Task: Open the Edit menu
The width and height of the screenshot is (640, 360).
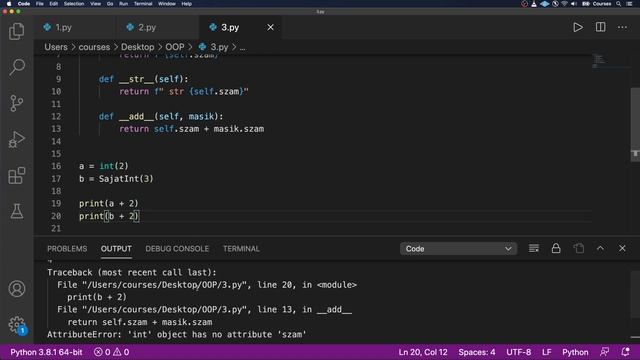Action: click(x=53, y=4)
